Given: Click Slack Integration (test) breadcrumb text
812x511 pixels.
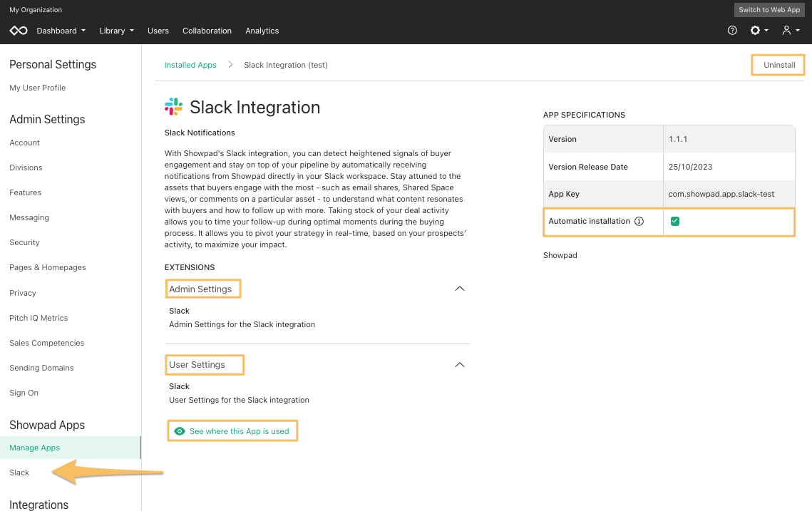Looking at the screenshot, I should (x=286, y=65).
